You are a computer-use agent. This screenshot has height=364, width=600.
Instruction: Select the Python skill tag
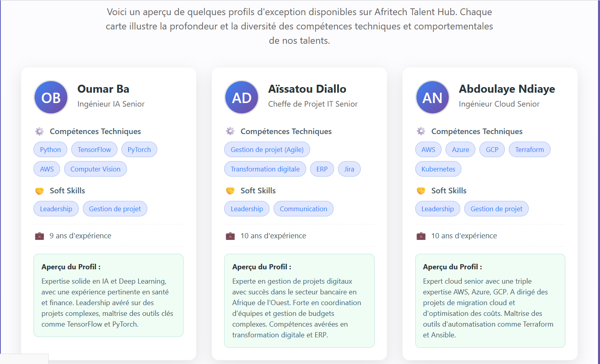[50, 150]
